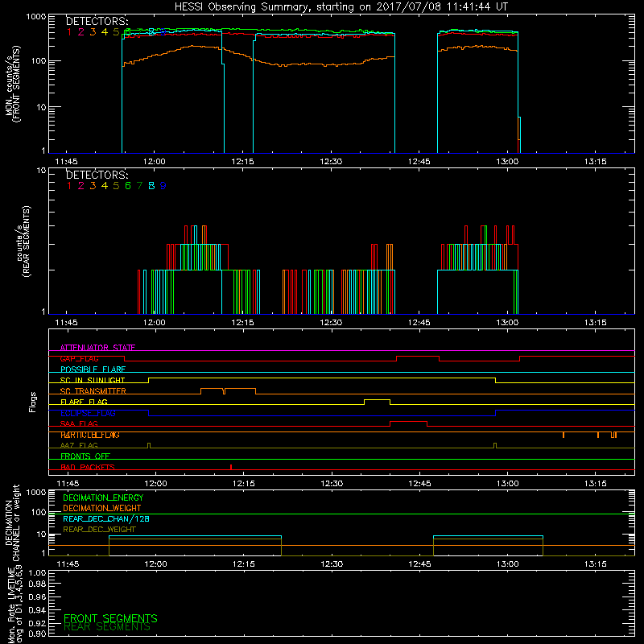
Task: Select red detector 1 in front segments legend
Action: 69,31
